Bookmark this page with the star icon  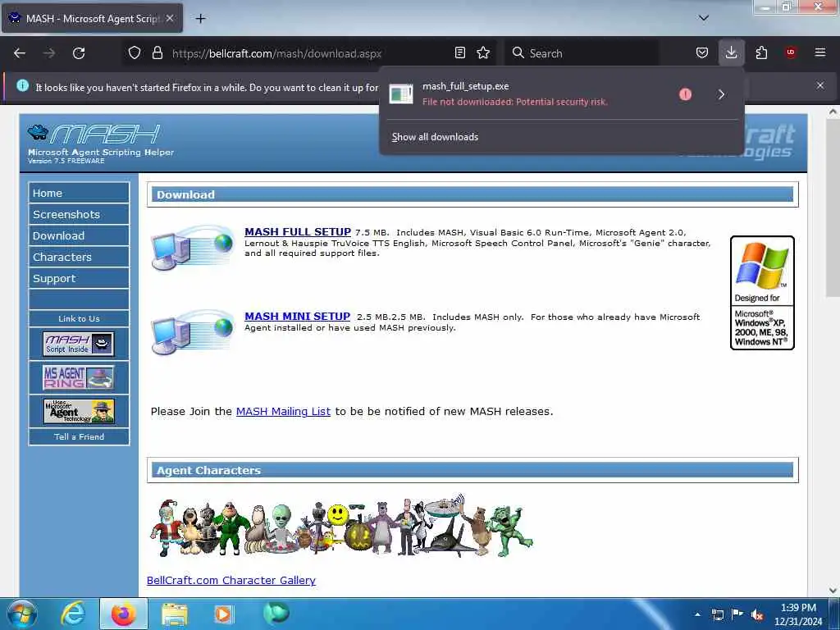(483, 52)
